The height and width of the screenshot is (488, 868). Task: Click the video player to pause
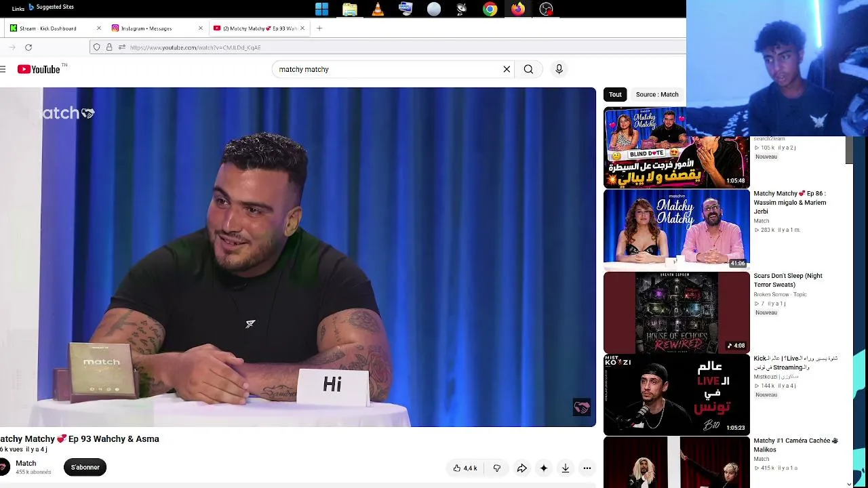(x=298, y=258)
